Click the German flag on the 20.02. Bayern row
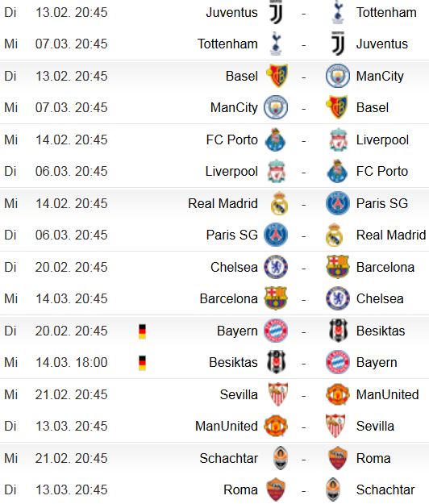 pyautogui.click(x=142, y=331)
